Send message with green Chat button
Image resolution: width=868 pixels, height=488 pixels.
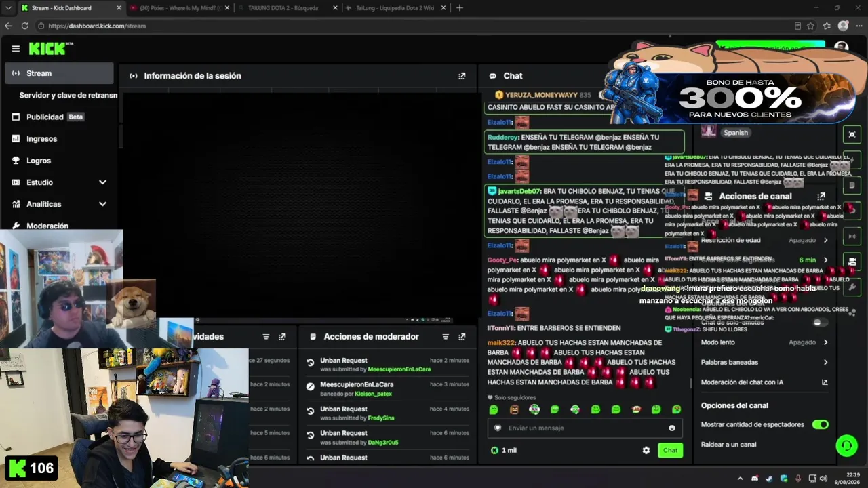tap(670, 450)
